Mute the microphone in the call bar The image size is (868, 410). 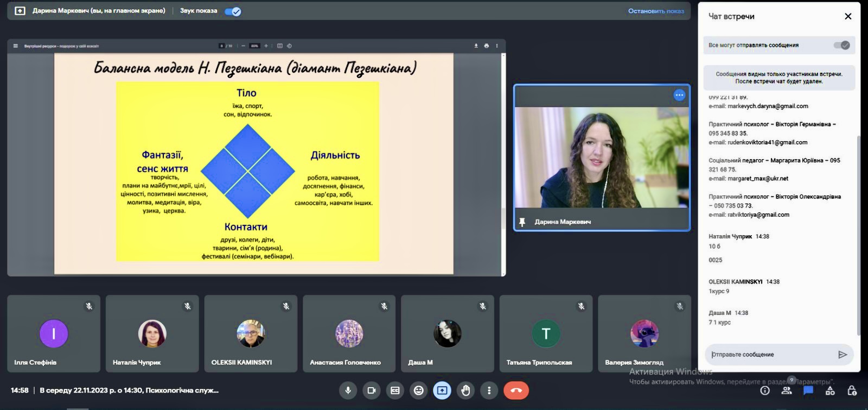(348, 390)
